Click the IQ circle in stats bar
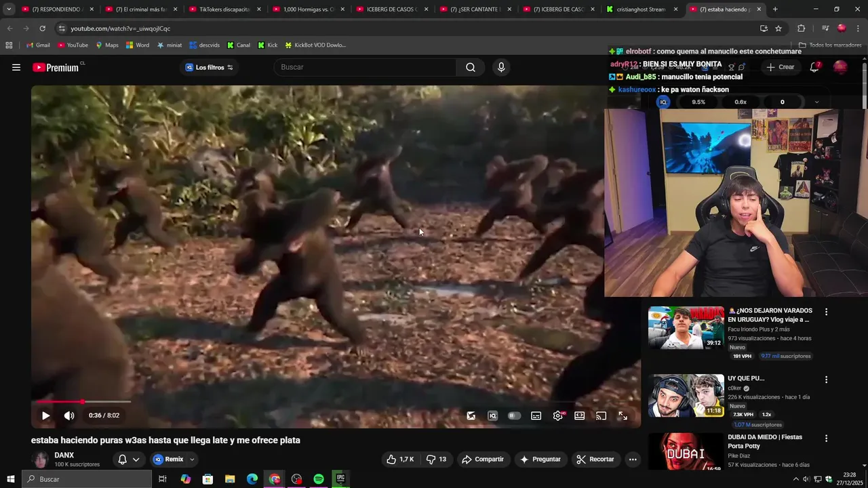The image size is (868, 488). (663, 102)
